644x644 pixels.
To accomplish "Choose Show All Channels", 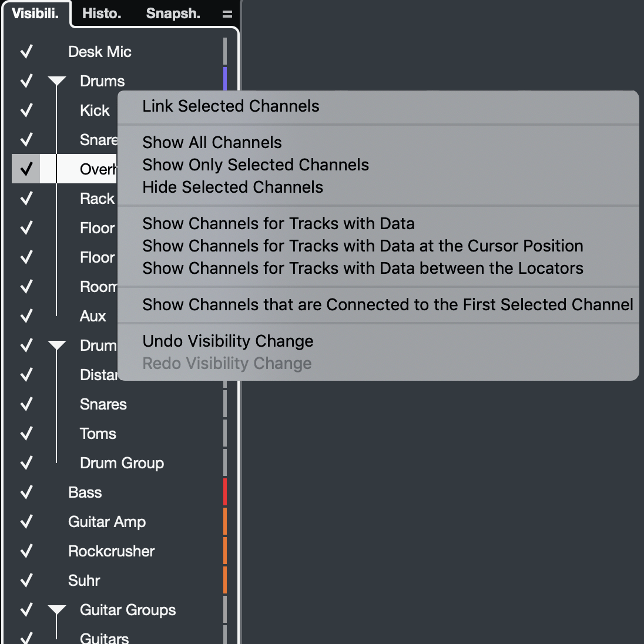I will 212,142.
